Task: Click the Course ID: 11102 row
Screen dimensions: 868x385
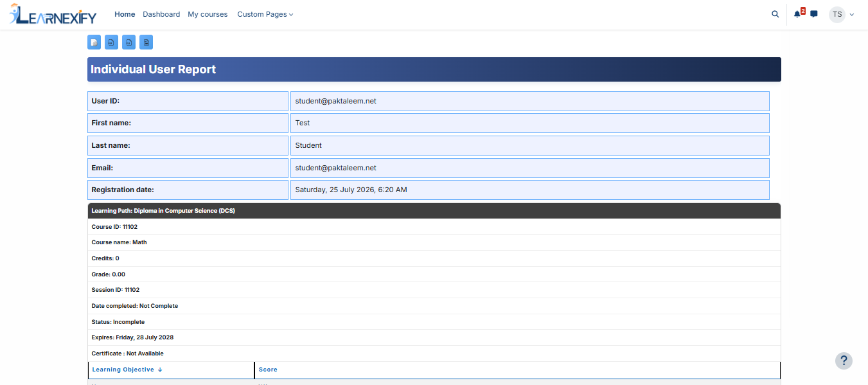Action: point(434,227)
